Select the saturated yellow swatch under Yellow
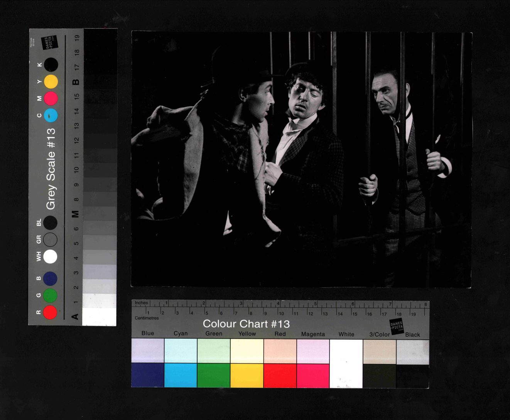Viewport: 510px width, 420px height. [x=247, y=375]
